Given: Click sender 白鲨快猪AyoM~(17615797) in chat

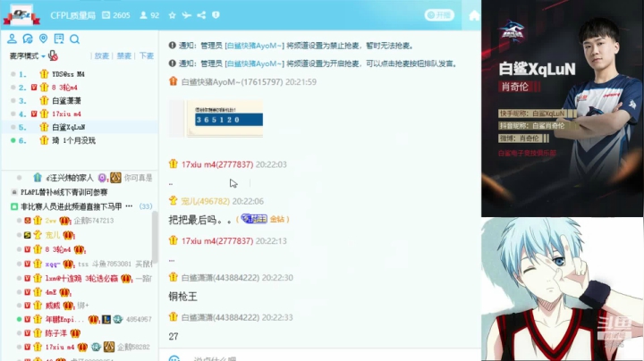Looking at the screenshot, I should [x=232, y=82].
